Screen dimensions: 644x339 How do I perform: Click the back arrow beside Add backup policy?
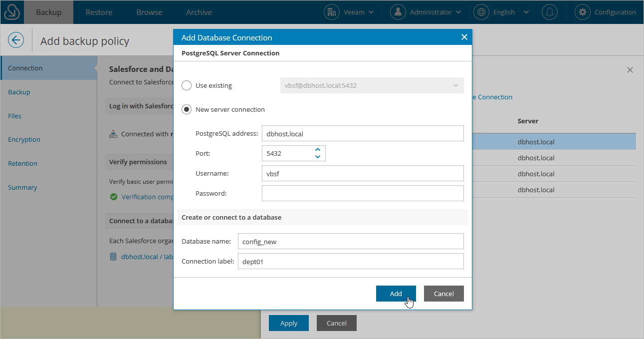point(15,40)
